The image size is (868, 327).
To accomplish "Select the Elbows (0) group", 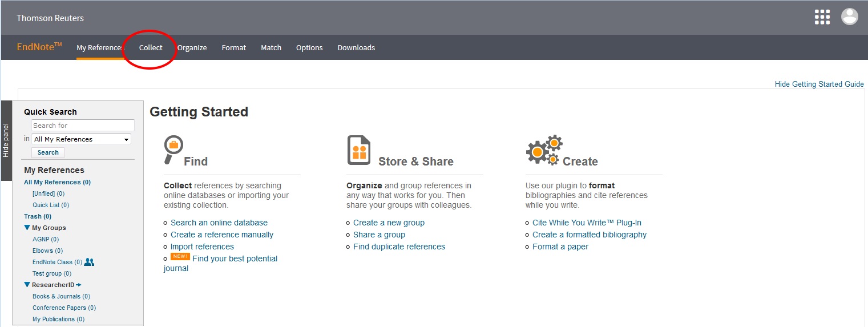I will point(47,251).
